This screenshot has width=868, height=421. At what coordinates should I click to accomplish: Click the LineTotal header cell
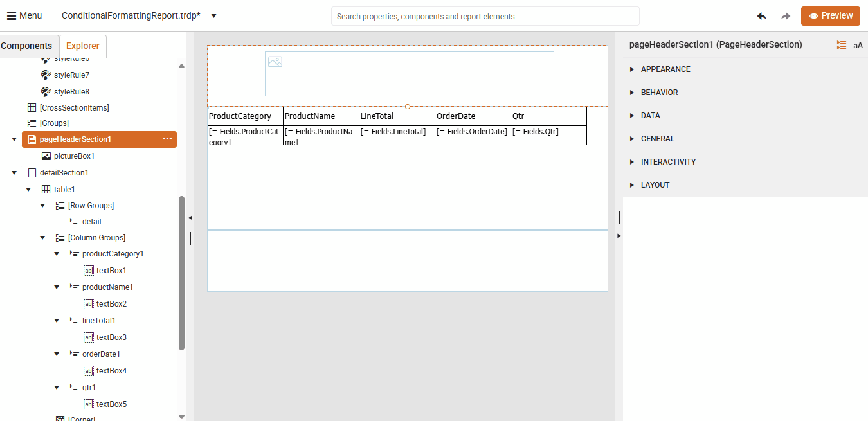tap(397, 116)
